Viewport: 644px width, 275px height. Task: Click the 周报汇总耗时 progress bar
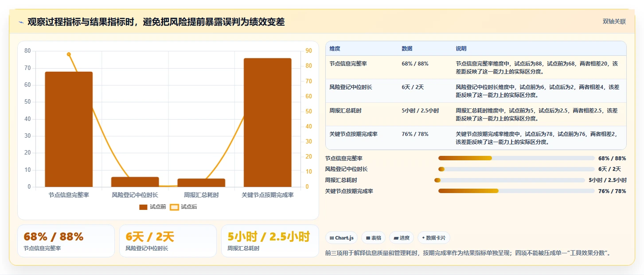tap(510, 180)
